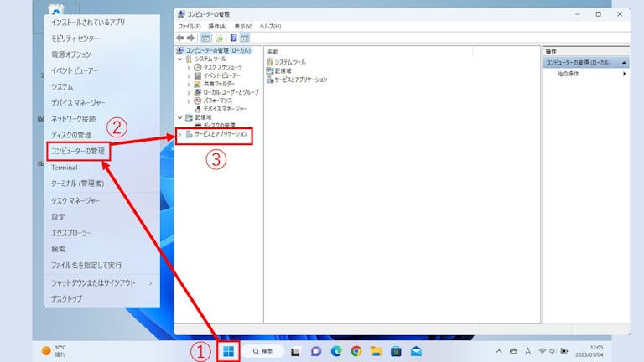Expand the タスク スケジューラ node
The height and width of the screenshot is (362, 644).
click(189, 67)
